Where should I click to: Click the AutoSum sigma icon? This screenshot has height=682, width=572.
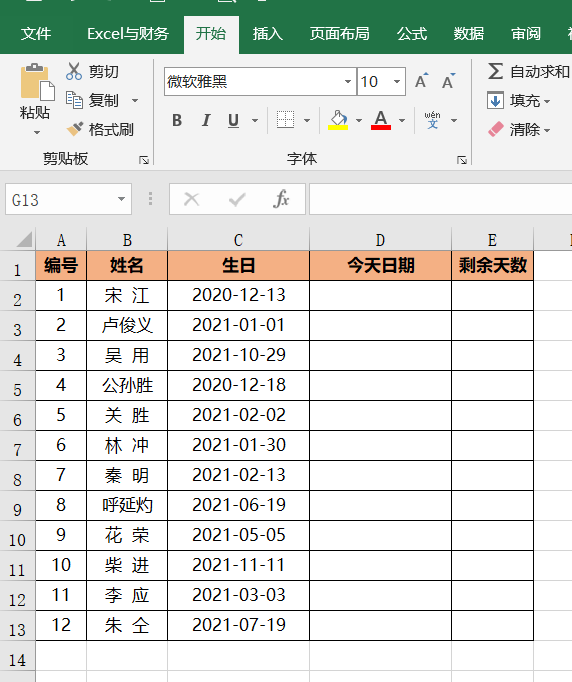(x=495, y=71)
